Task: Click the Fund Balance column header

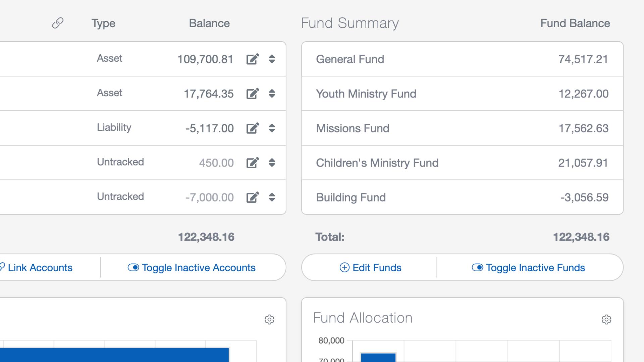Action: pyautogui.click(x=575, y=23)
